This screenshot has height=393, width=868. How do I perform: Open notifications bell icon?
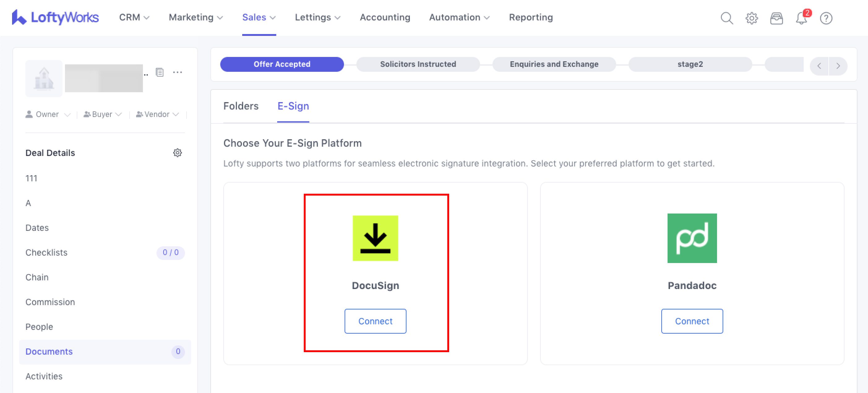[801, 18]
